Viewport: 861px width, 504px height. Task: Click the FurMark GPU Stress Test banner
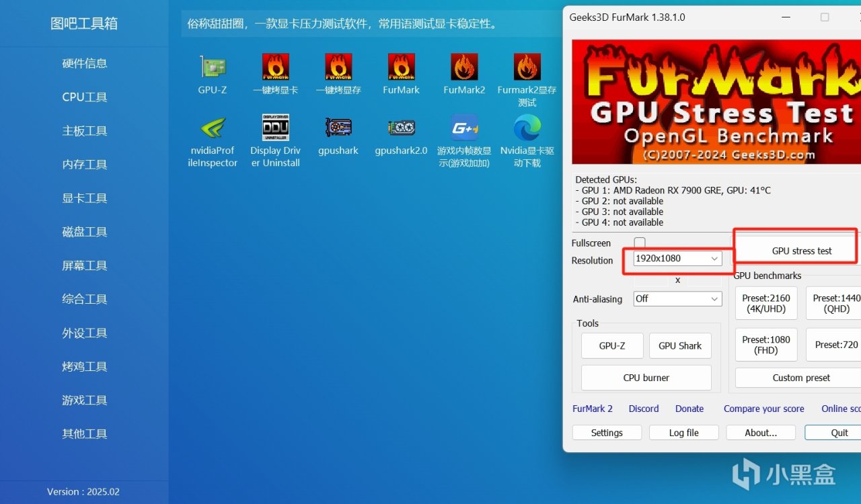point(716,102)
